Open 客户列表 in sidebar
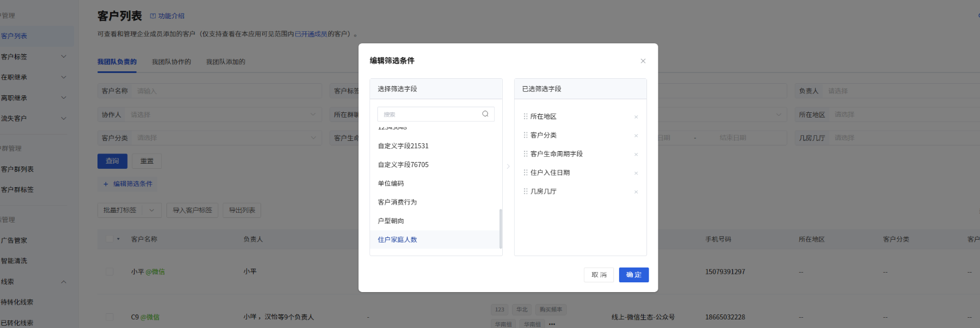This screenshot has height=328, width=980. pyautogui.click(x=36, y=36)
